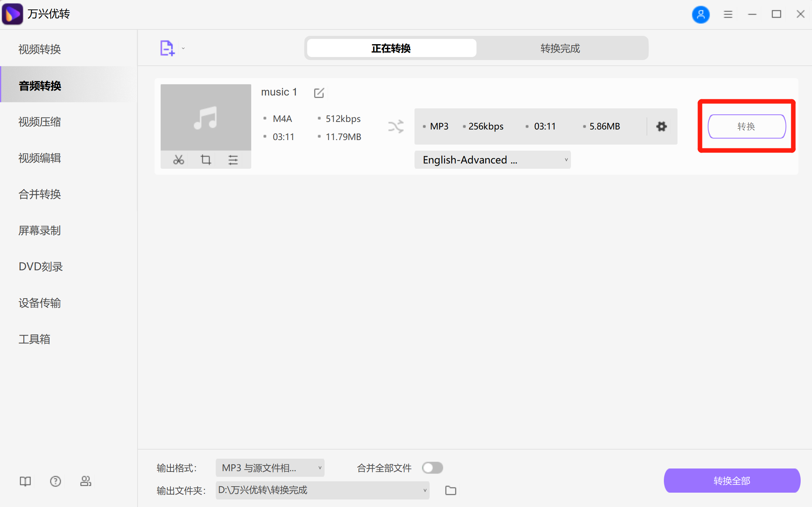Rename music 1 using the pencil edit icon

[x=319, y=92]
